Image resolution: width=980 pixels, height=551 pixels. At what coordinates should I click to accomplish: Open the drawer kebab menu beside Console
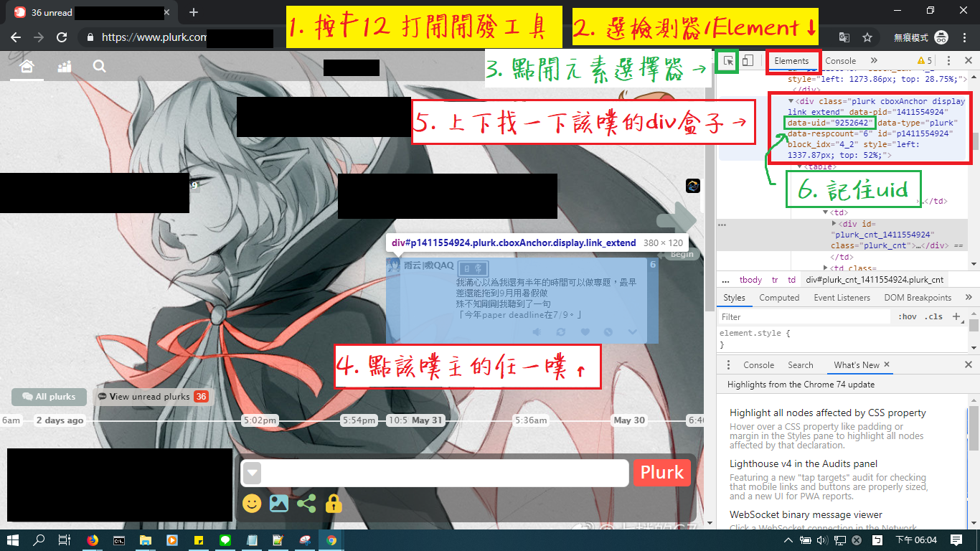[728, 365]
